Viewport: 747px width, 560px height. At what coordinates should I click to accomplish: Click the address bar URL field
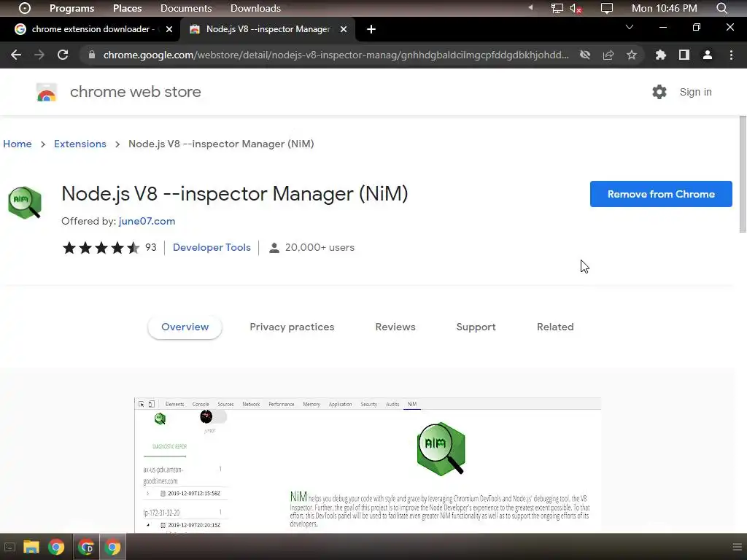[336, 55]
